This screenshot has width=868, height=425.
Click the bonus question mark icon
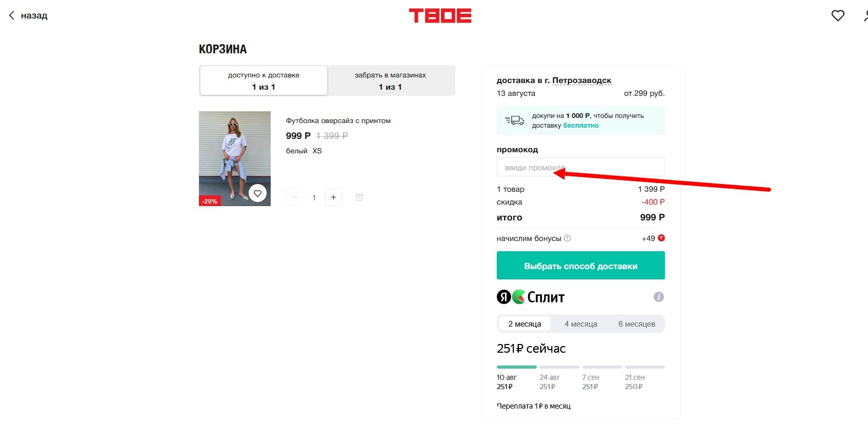click(567, 237)
